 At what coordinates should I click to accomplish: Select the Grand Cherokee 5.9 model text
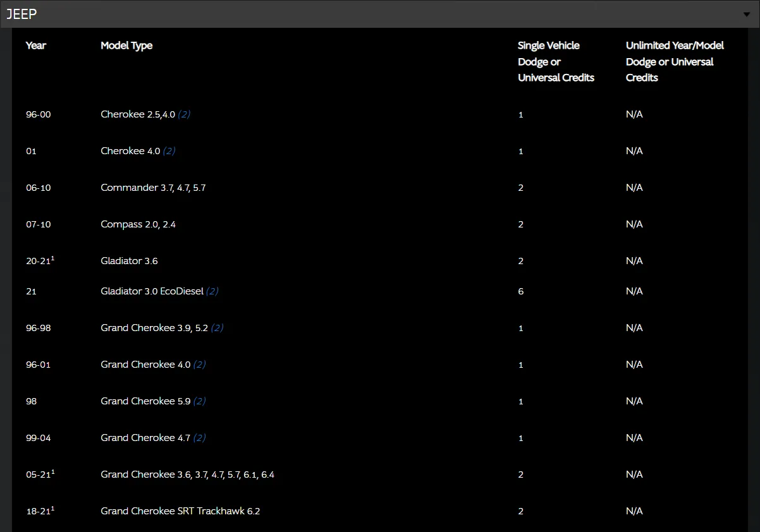pos(145,401)
